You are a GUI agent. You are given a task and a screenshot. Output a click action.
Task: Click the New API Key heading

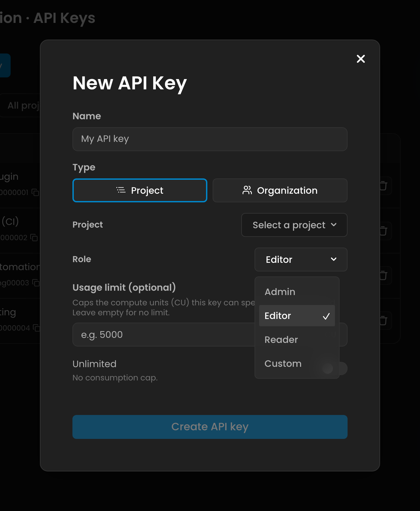130,83
